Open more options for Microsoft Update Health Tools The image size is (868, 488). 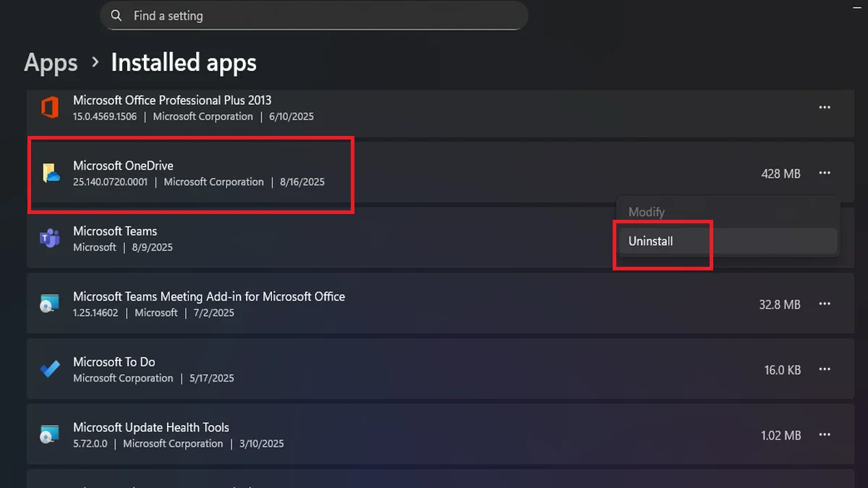click(825, 435)
